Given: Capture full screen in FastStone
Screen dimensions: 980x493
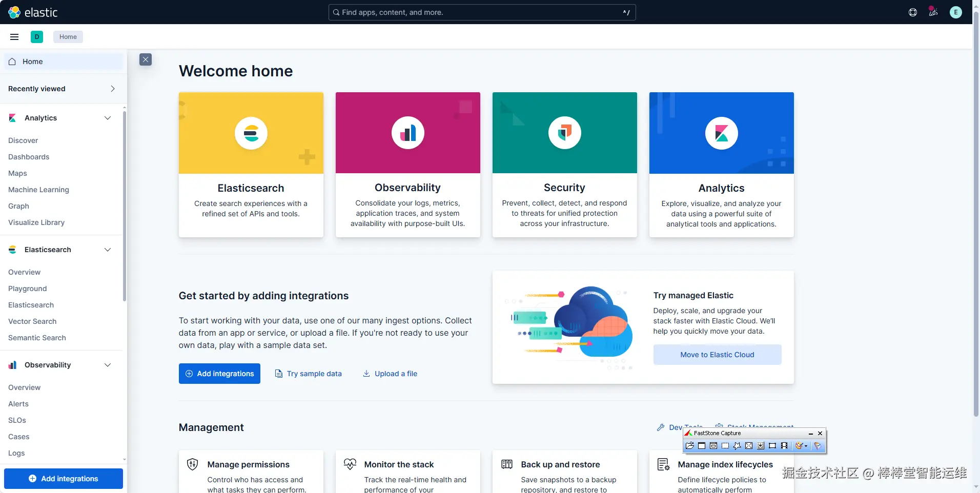Looking at the screenshot, I should tap(749, 446).
